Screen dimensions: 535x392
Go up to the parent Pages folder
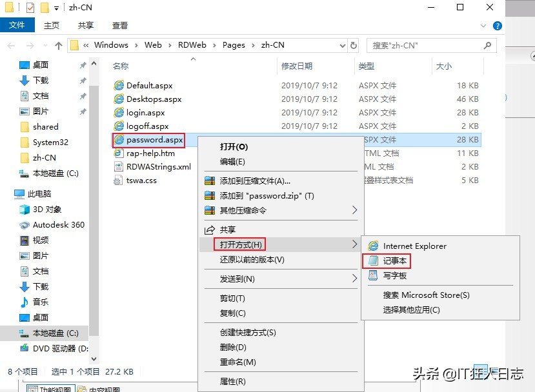coord(60,44)
